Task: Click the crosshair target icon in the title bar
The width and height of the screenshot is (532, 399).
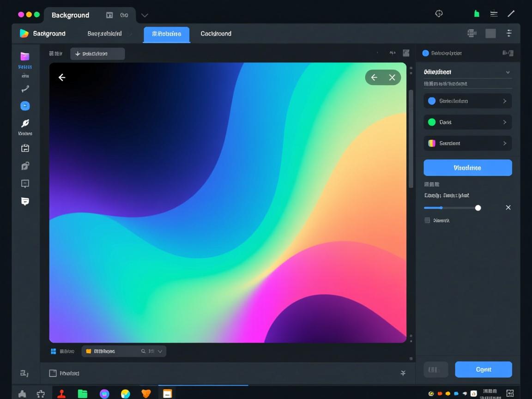Action: pos(439,14)
